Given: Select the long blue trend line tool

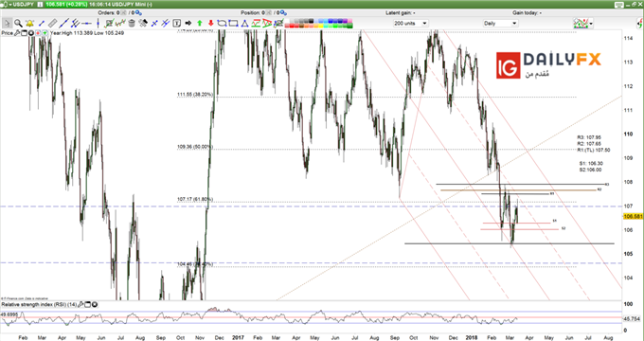Looking at the screenshot, I should pos(64,23).
